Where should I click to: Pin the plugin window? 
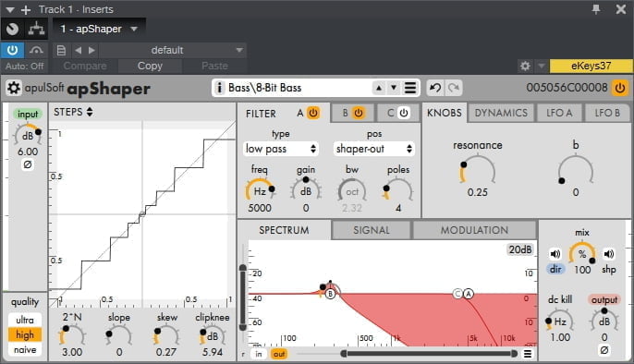[596, 9]
